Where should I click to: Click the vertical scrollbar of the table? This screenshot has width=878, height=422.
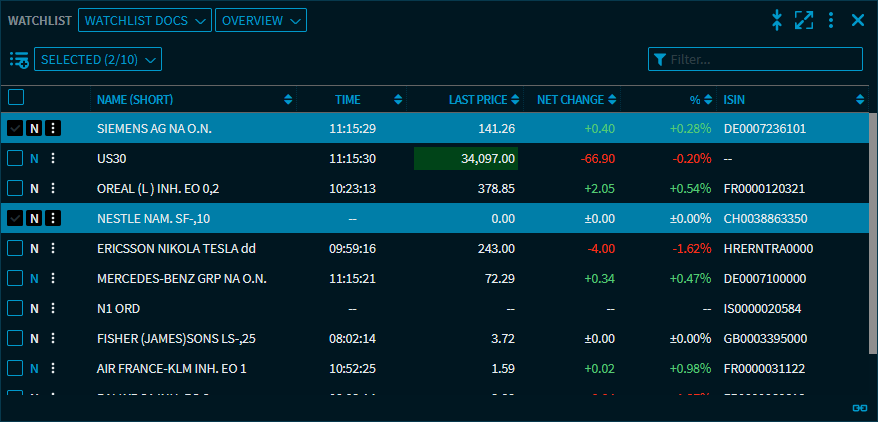click(x=872, y=200)
